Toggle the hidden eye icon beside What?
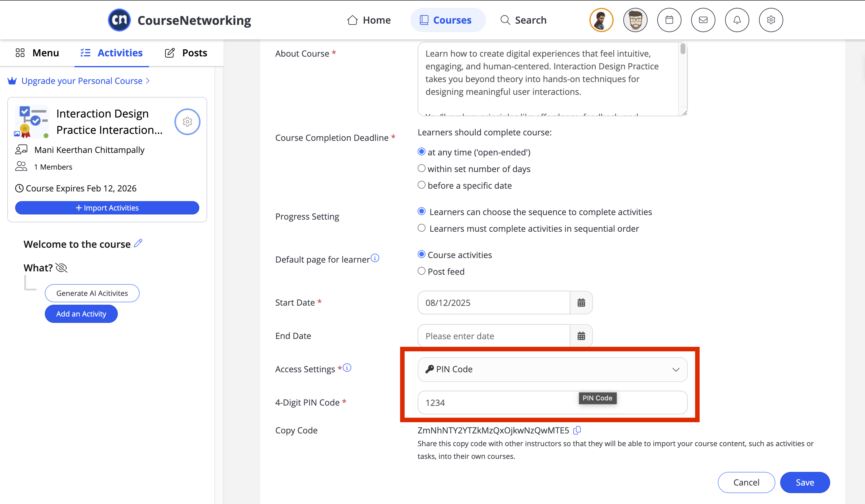Viewport: 865px width, 504px height. click(61, 268)
